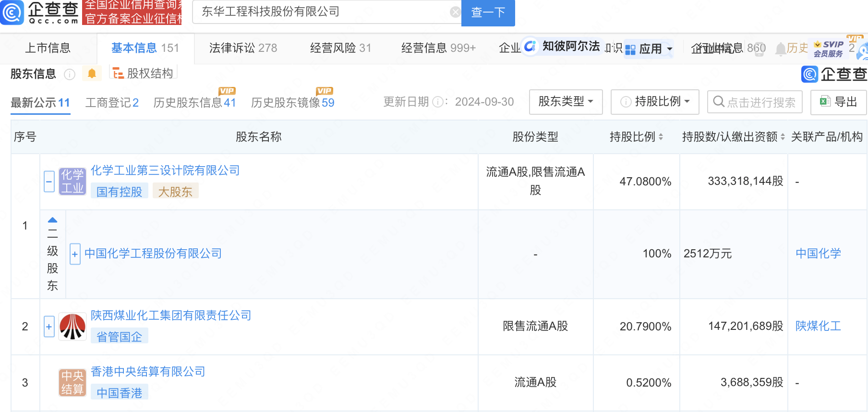The width and height of the screenshot is (868, 412).
Task: Click the orange bell alert icon
Action: click(x=92, y=73)
